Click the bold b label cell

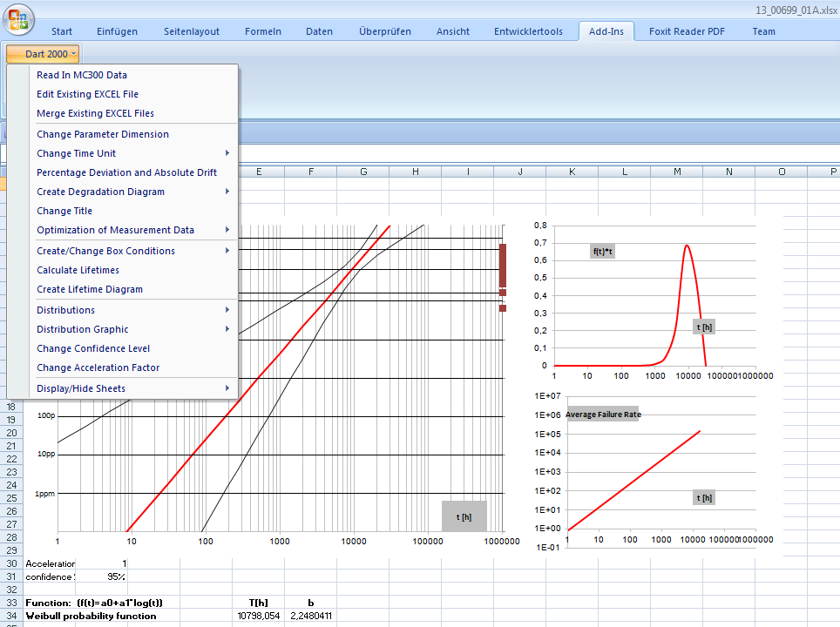pyautogui.click(x=311, y=603)
